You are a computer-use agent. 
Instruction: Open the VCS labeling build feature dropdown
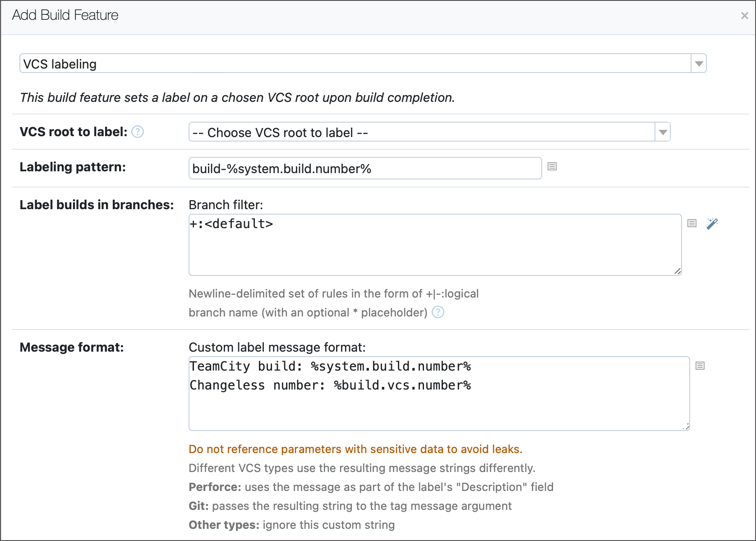click(698, 64)
